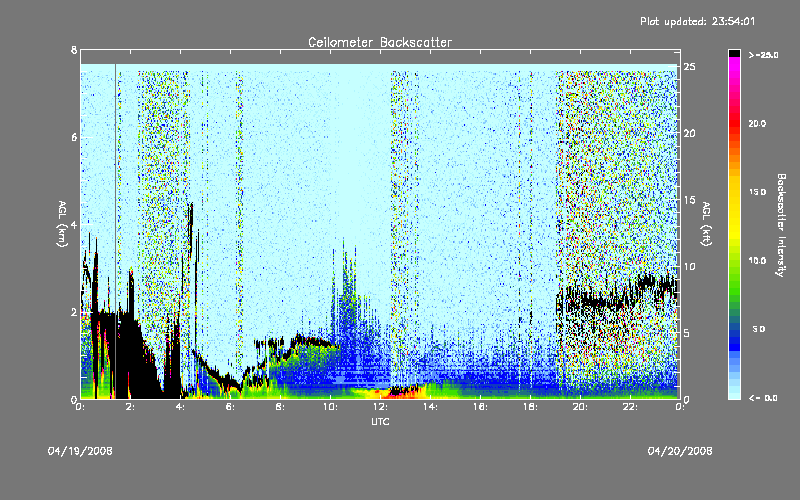Click the 15.0 colorbar tick label
800x500 pixels.
pyautogui.click(x=757, y=192)
